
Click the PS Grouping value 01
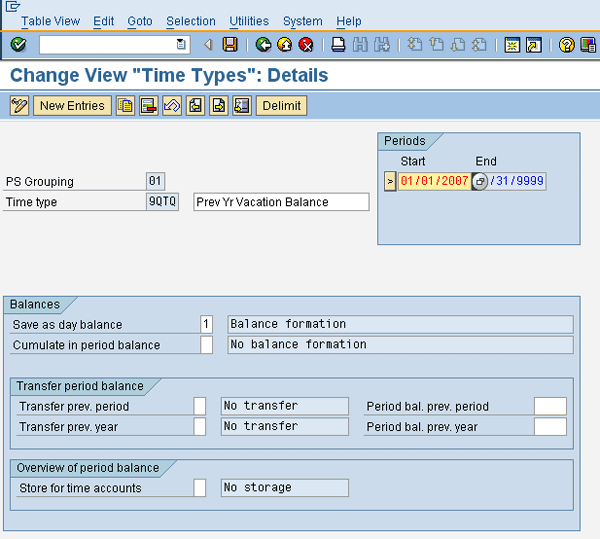point(155,181)
